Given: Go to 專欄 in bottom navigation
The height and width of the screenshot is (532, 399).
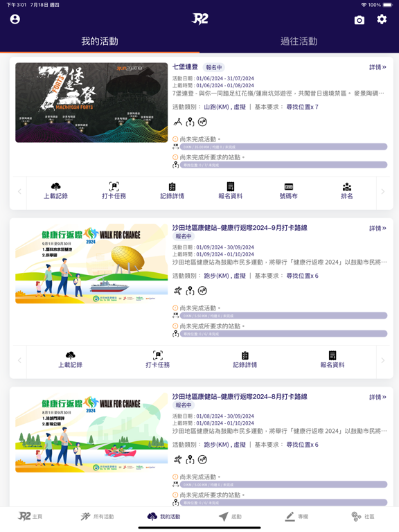Looking at the screenshot, I should (296, 516).
